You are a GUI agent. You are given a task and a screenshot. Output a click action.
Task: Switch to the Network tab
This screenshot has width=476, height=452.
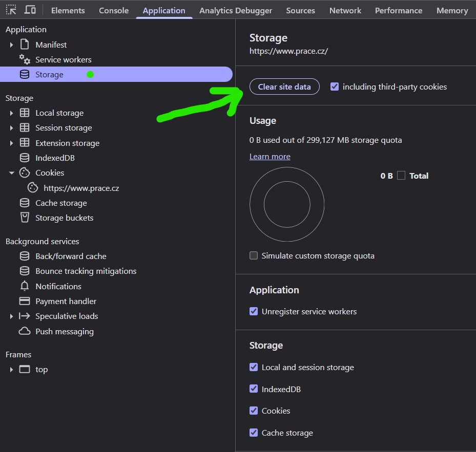tap(345, 10)
